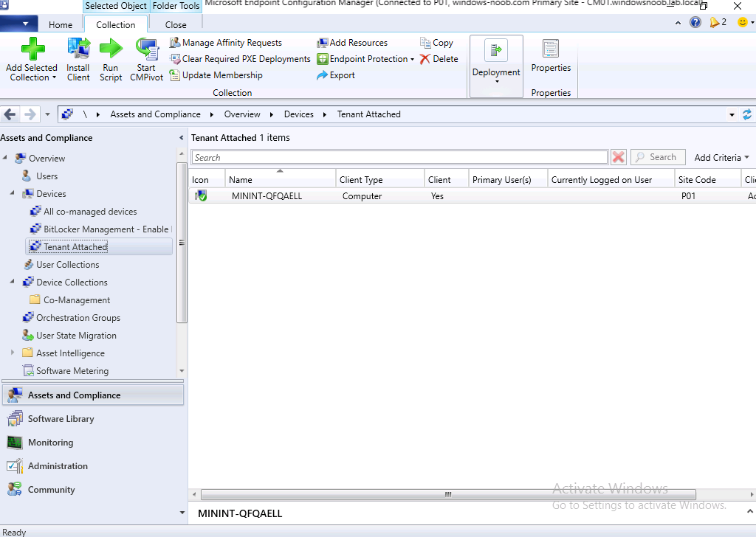Select User State Migration node
The image size is (756, 537).
click(76, 336)
